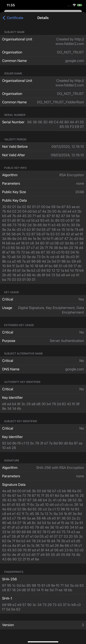Tap the DO_NOT_TRUST_FiddlerRoot common name row

click(43, 102)
